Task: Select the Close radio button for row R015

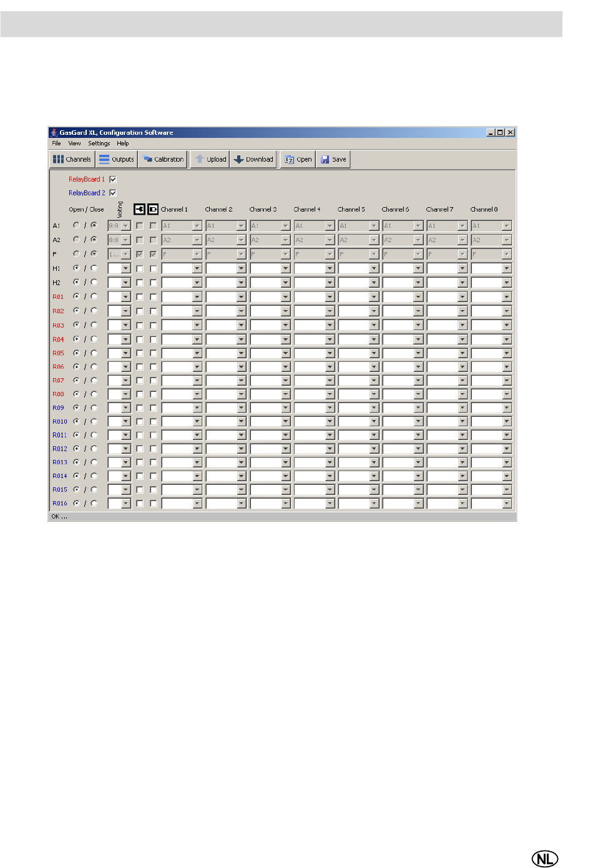Action: click(94, 489)
